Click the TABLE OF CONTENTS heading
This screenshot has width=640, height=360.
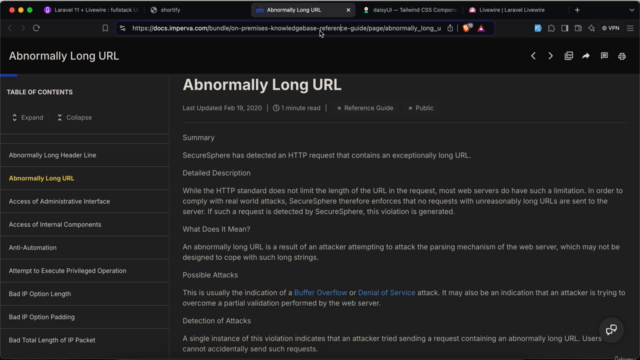[40, 92]
